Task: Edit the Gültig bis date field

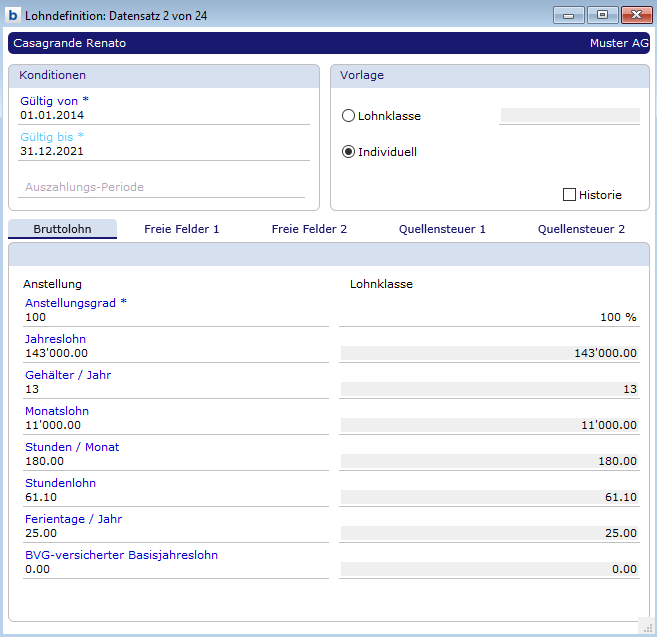Action: coord(164,152)
